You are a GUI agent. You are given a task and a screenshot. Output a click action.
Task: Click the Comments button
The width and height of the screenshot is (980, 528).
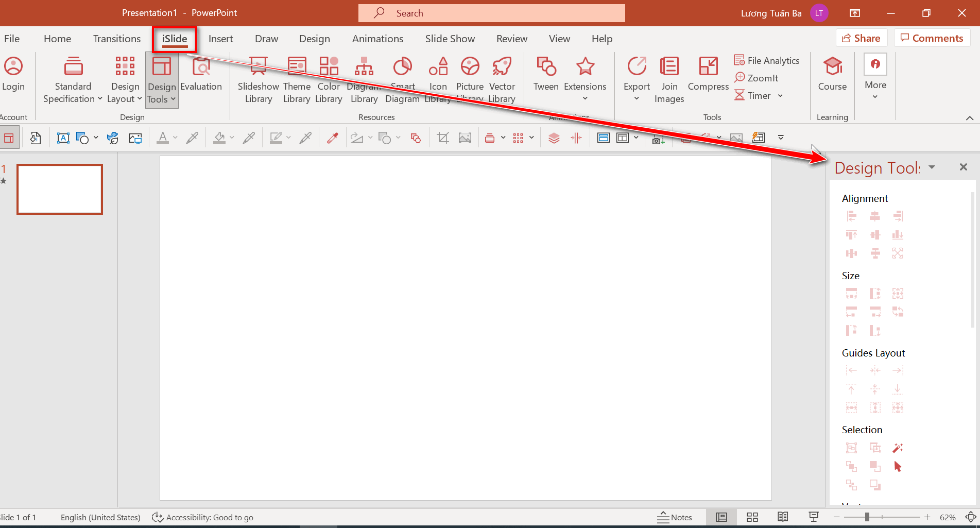[x=932, y=38]
